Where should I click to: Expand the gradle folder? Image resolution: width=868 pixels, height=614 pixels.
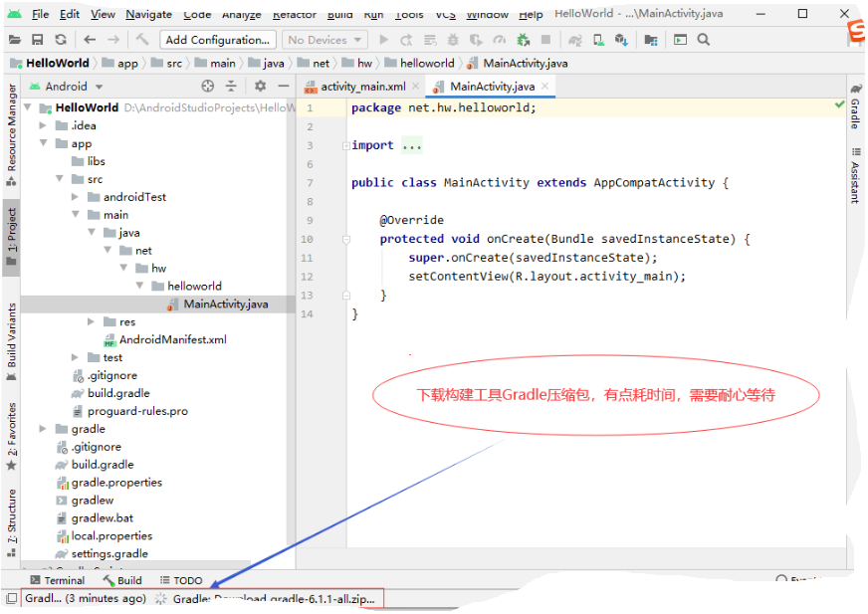coord(43,429)
